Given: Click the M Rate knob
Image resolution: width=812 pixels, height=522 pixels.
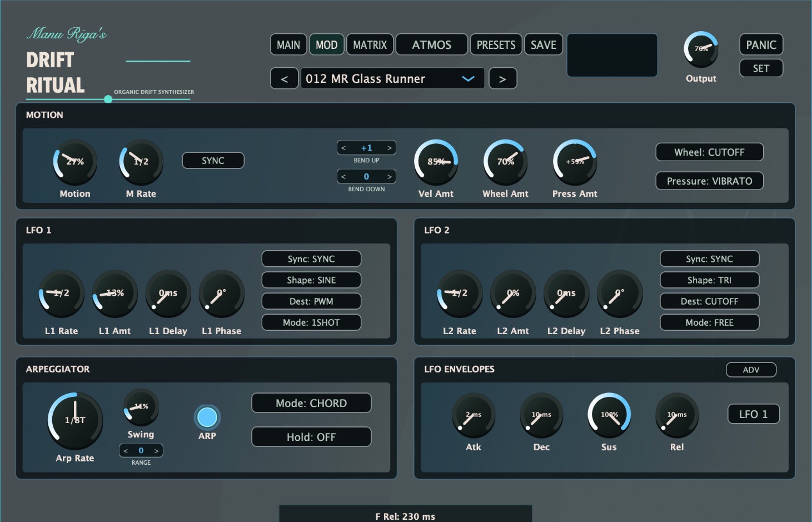Looking at the screenshot, I should click(x=141, y=162).
